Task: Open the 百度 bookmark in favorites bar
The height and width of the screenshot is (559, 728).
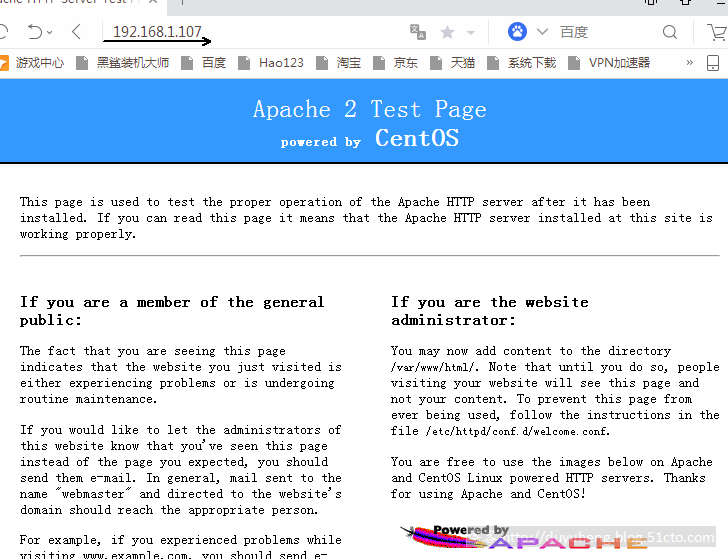Action: pos(214,63)
